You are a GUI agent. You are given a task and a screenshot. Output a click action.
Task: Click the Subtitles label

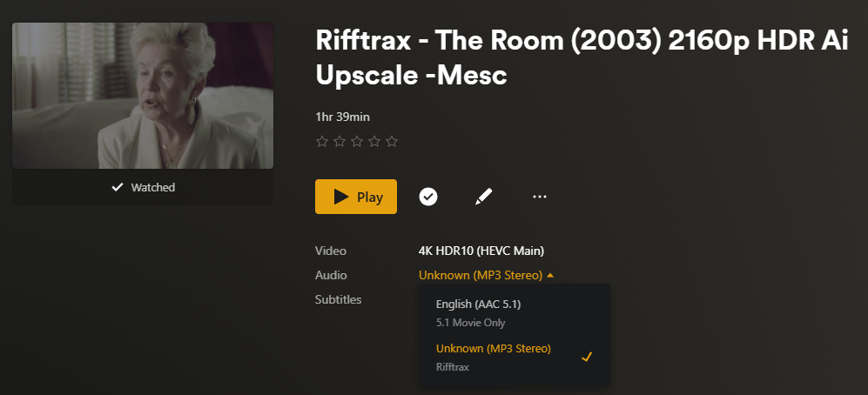pyautogui.click(x=338, y=299)
